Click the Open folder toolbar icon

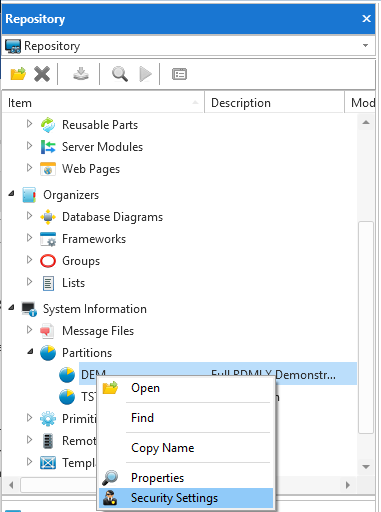[x=18, y=74]
